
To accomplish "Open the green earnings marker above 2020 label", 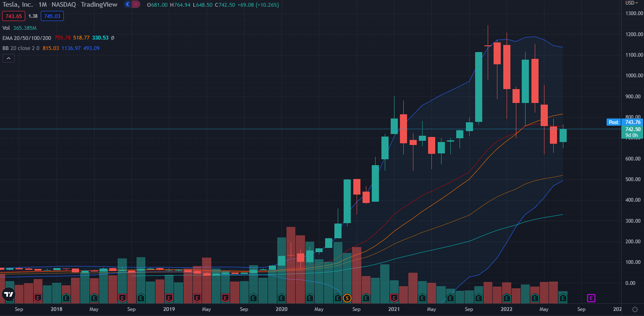I will click(281, 298).
